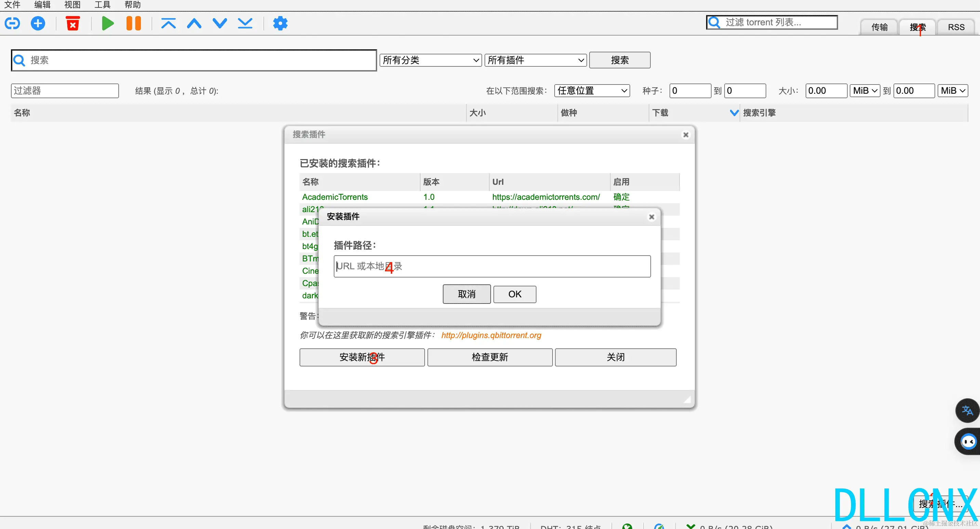Open the settings gear icon

click(280, 23)
